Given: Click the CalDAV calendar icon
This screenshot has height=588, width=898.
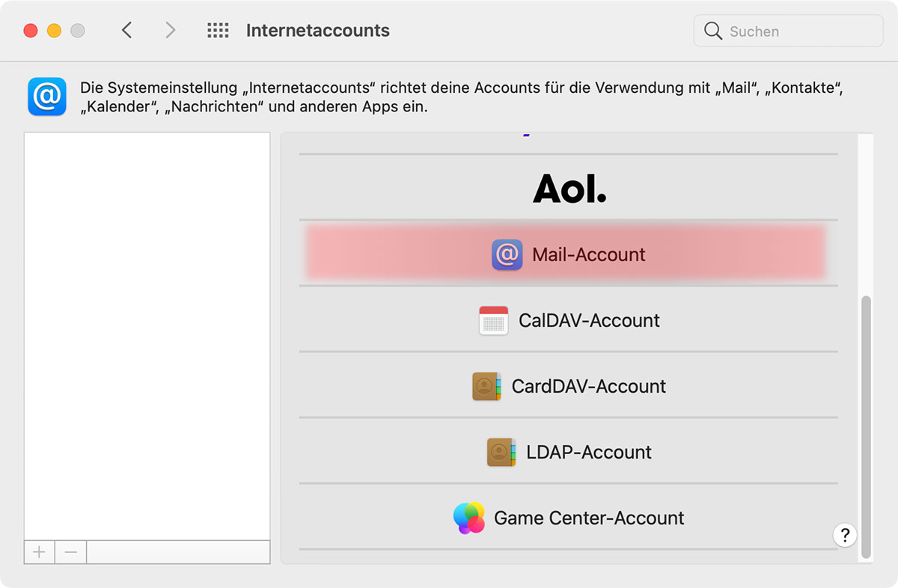Looking at the screenshot, I should click(493, 320).
